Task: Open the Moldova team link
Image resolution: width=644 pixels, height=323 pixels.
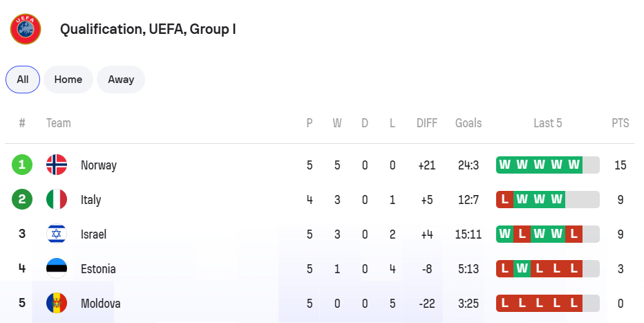Action: [x=101, y=304]
